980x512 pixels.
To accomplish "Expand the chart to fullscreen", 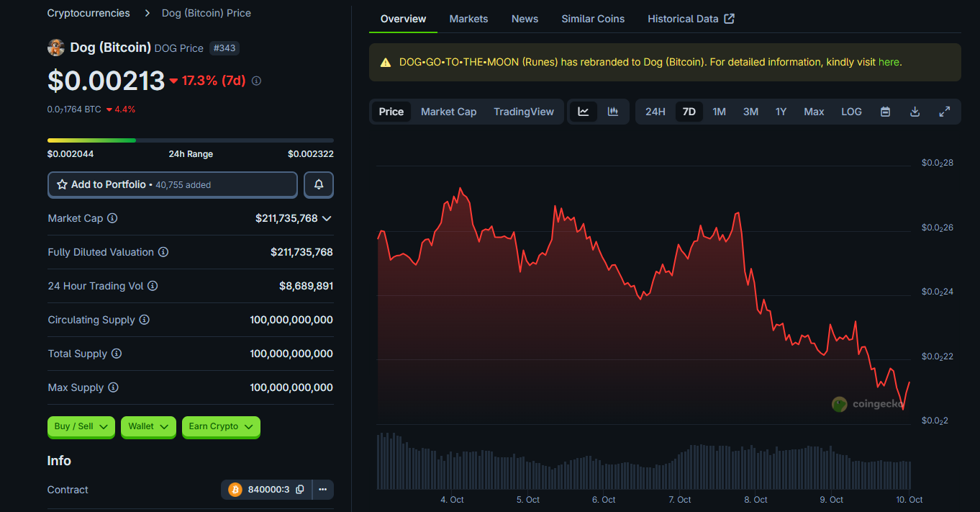I will click(945, 112).
